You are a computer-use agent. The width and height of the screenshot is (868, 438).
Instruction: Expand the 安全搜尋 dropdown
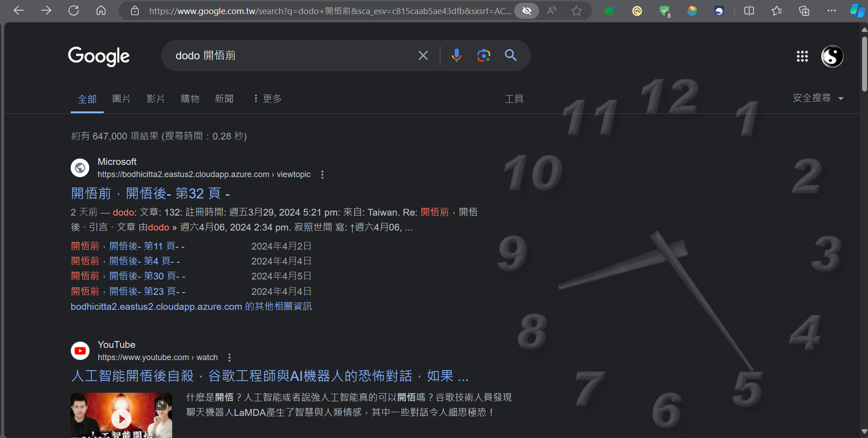(x=818, y=98)
